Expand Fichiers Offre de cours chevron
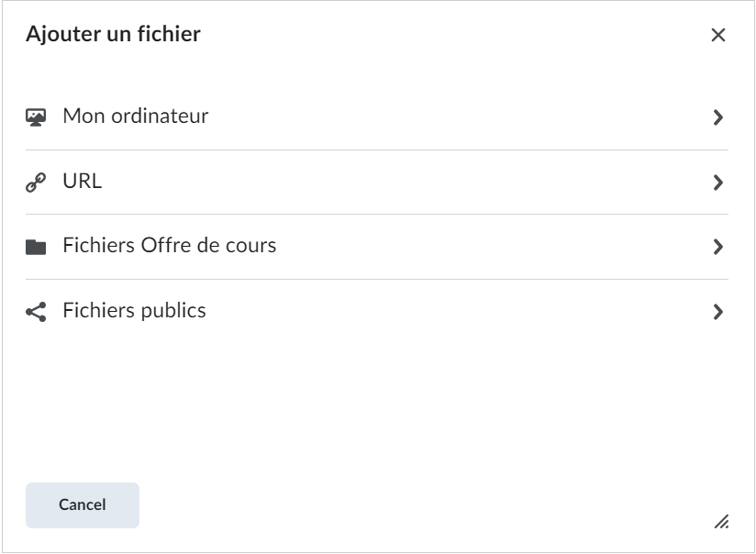The height and width of the screenshot is (554, 756). click(x=717, y=247)
